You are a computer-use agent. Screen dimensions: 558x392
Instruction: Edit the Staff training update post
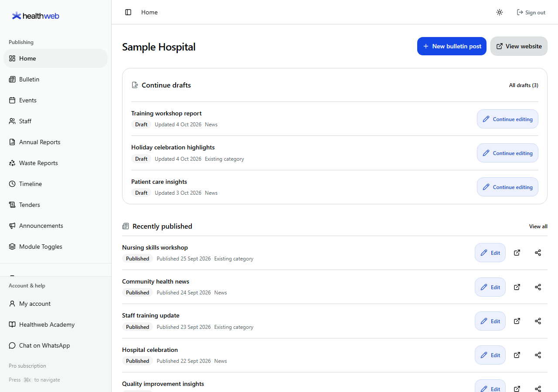pos(490,321)
